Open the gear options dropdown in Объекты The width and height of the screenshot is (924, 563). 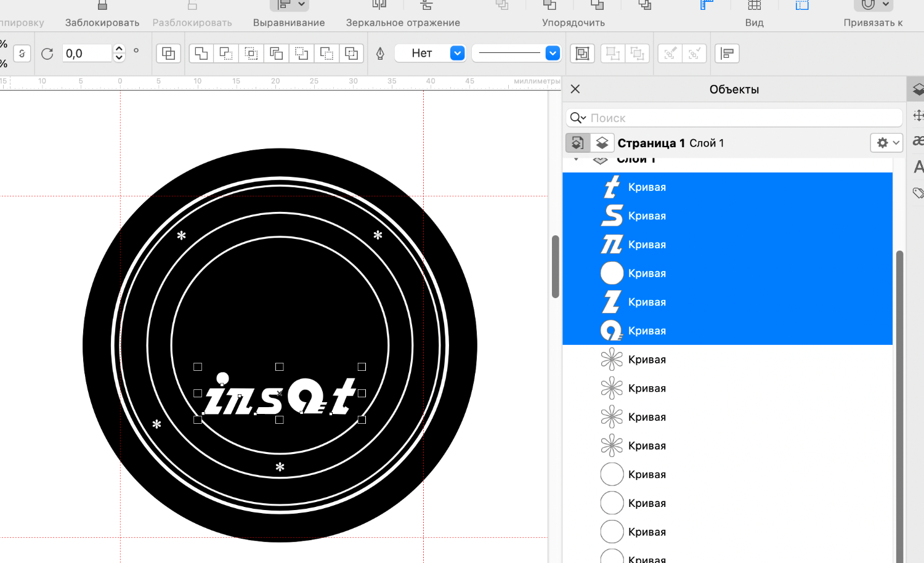[x=886, y=143]
